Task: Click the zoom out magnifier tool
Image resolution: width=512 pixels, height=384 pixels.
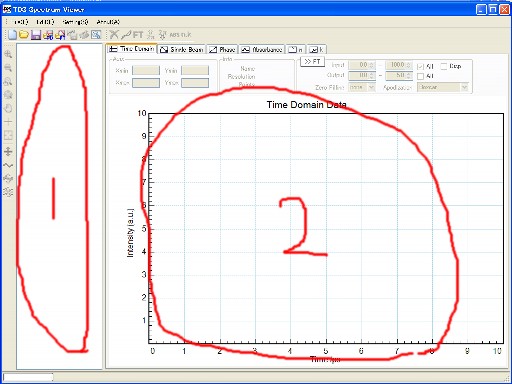Action: 8,68
